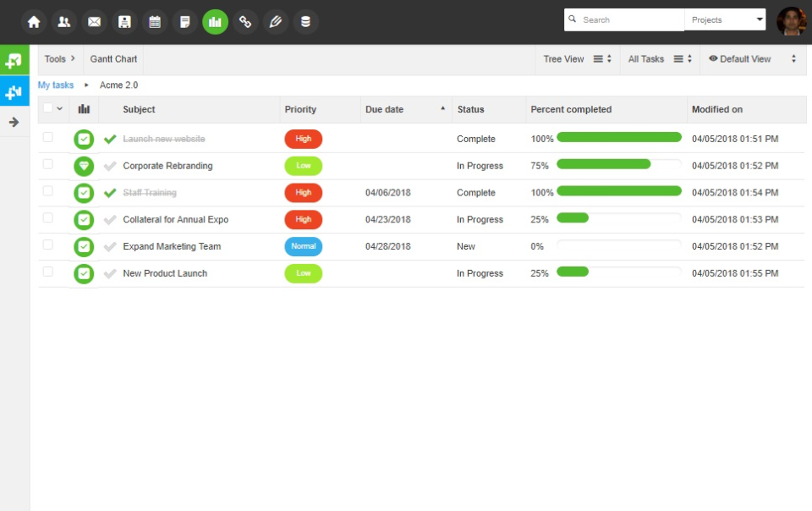Check the select-all checkbox in header row
The width and height of the screenshot is (812, 511).
coord(47,109)
